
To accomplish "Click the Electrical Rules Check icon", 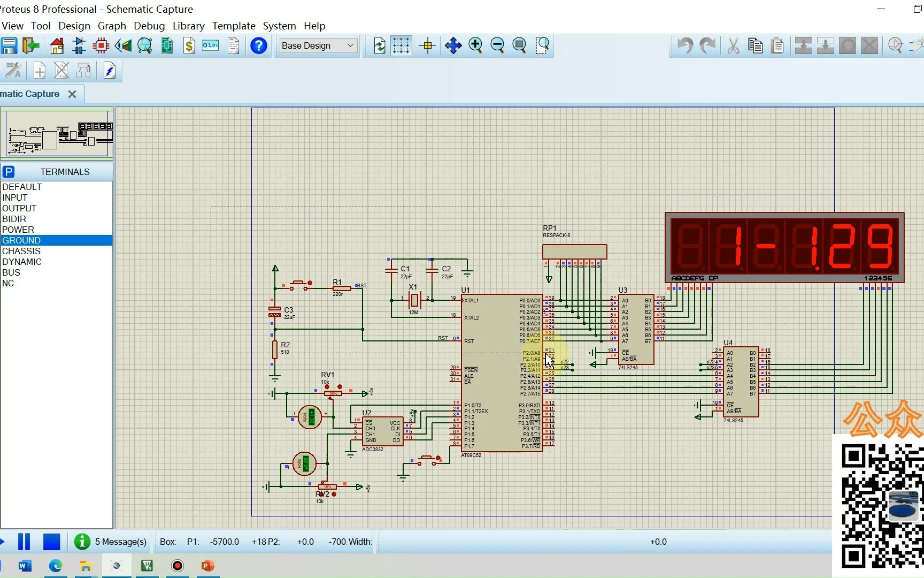I will 109,70.
